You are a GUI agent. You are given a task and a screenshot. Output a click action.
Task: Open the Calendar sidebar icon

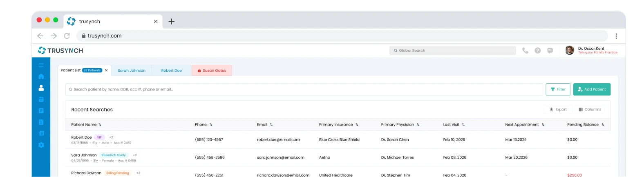pos(41,99)
